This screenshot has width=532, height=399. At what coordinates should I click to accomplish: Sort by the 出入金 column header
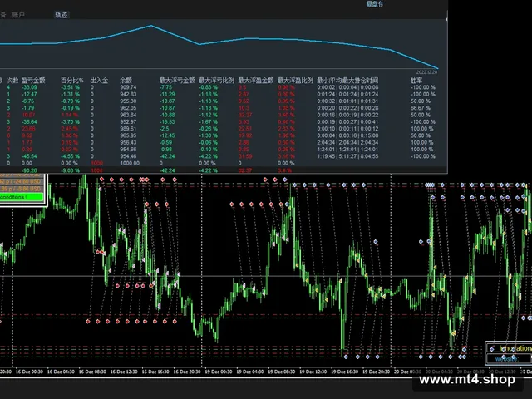coord(99,81)
